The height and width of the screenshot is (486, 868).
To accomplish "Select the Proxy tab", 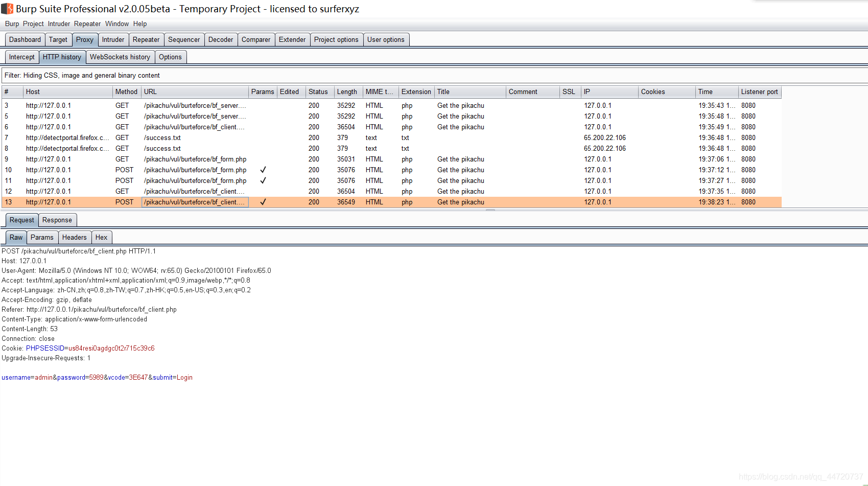I will [85, 39].
